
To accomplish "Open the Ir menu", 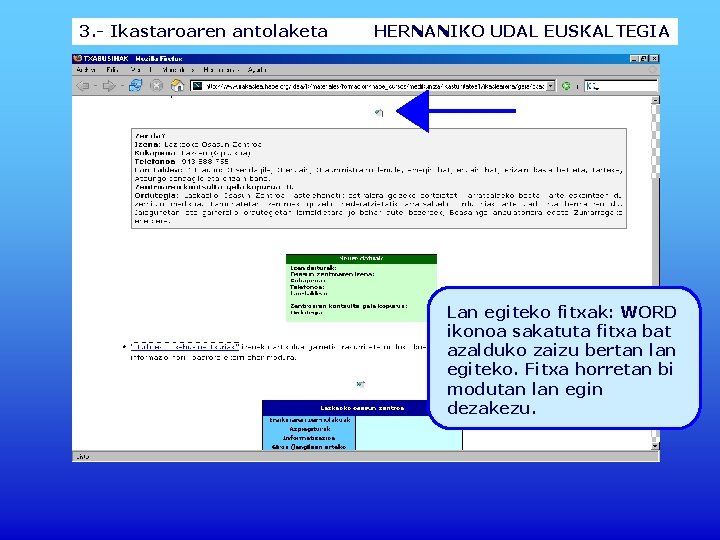I will [150, 70].
